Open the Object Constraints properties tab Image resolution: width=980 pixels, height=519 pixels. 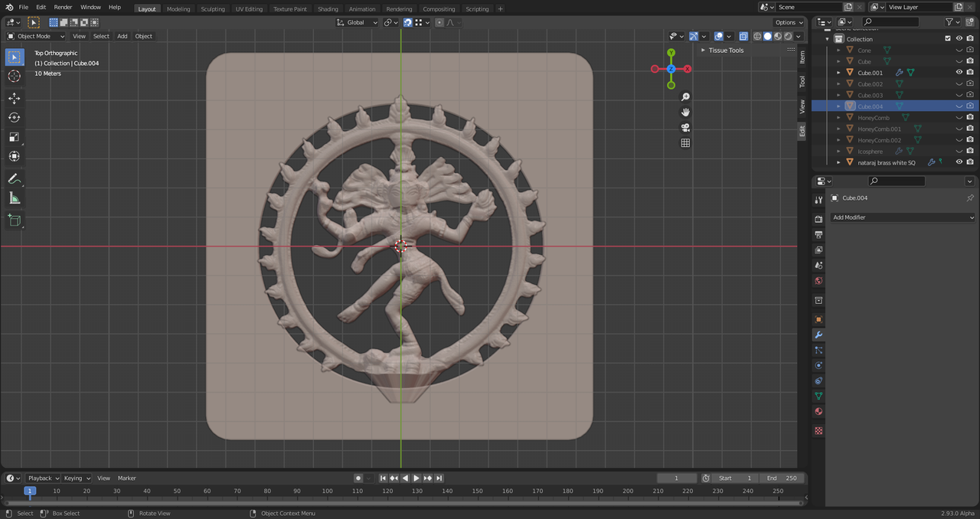818,380
